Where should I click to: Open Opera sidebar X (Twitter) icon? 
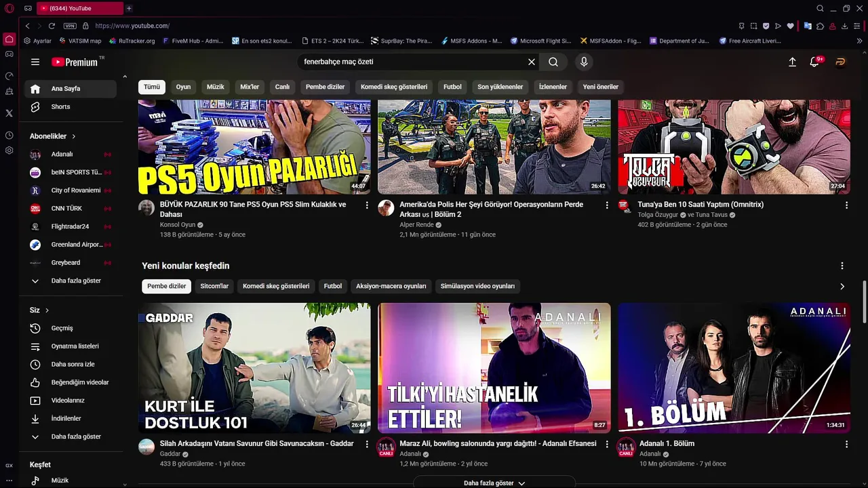(9, 113)
